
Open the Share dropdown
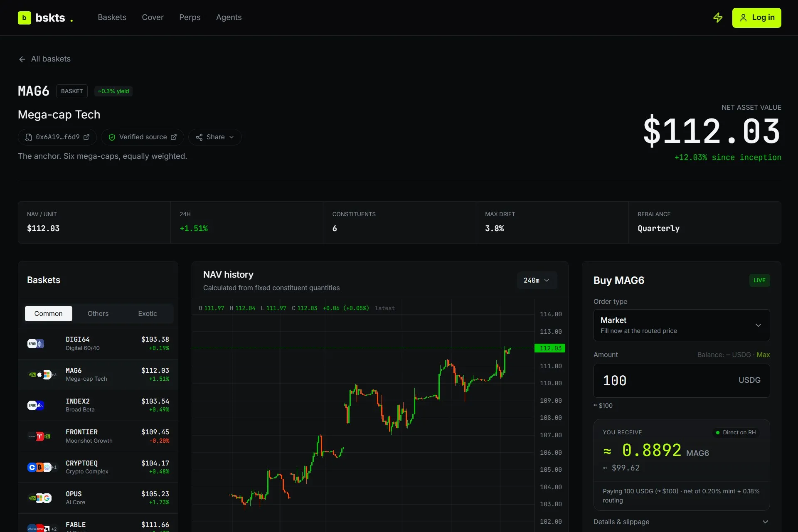click(x=215, y=137)
